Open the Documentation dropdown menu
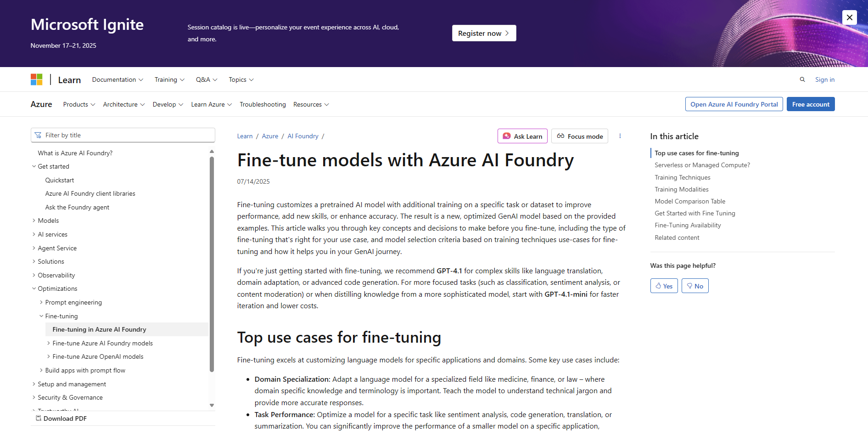The height and width of the screenshot is (435, 868). [118, 79]
